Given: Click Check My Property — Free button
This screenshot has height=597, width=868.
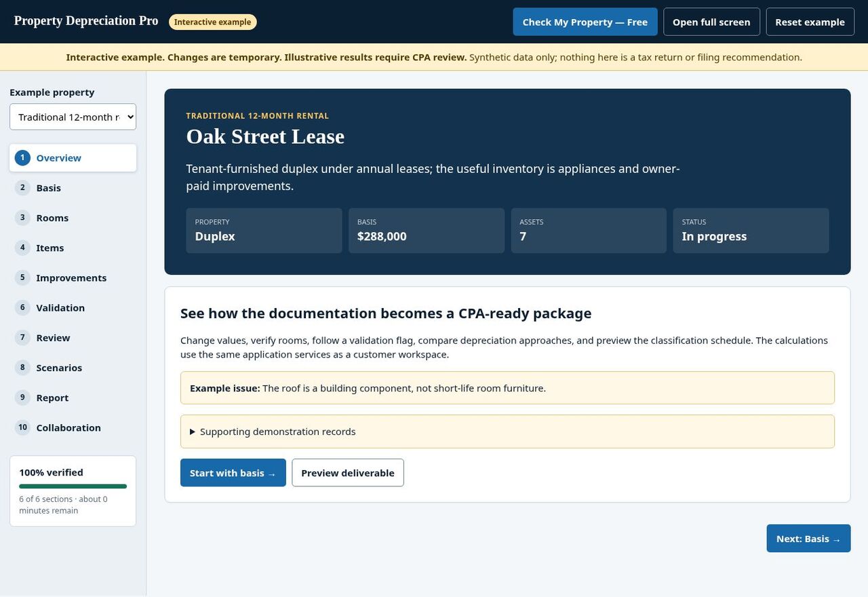Looking at the screenshot, I should click(x=585, y=22).
